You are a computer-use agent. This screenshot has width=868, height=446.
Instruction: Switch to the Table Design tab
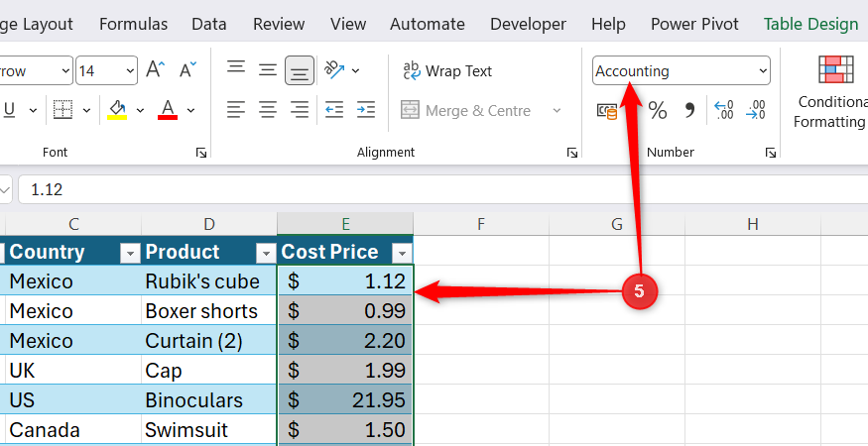811,25
